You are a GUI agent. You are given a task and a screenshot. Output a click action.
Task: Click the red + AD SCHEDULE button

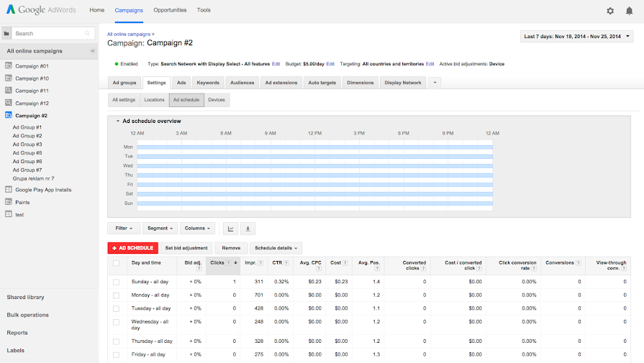point(132,248)
